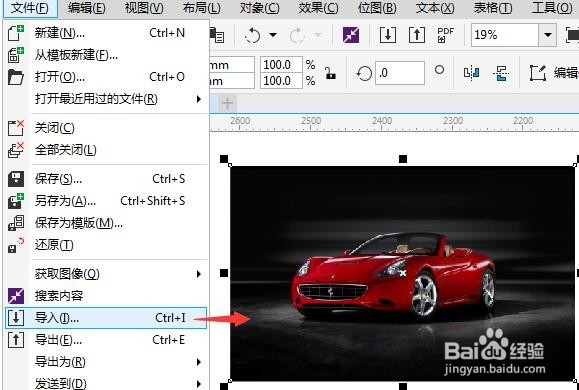Click the full-screen preview icon
The image size is (579, 390).
coord(572,35)
